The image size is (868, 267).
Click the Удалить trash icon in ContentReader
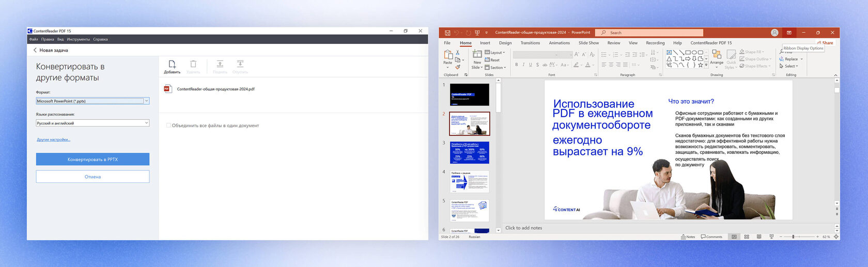coord(193,64)
